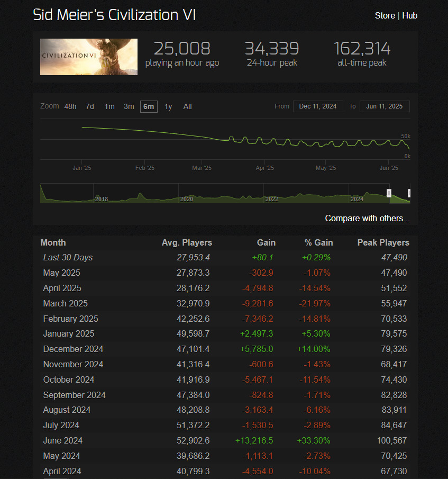Click the Feb '25 chart axis label
The height and width of the screenshot is (479, 448).
144,168
